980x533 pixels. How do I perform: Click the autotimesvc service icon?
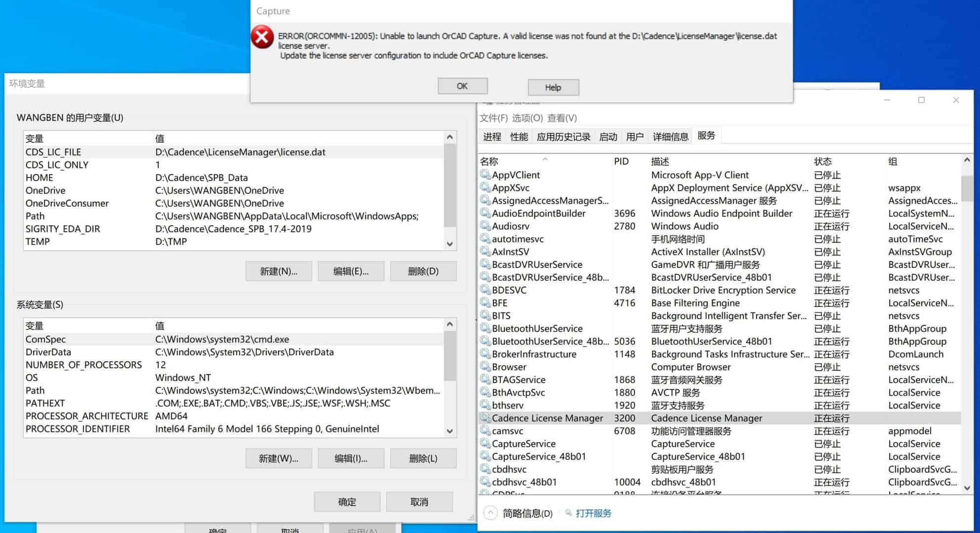[485, 239]
